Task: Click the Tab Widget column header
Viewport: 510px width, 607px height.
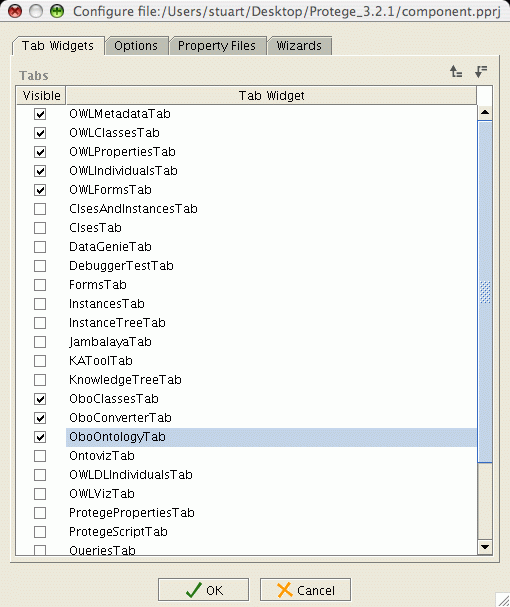Action: 271,95
